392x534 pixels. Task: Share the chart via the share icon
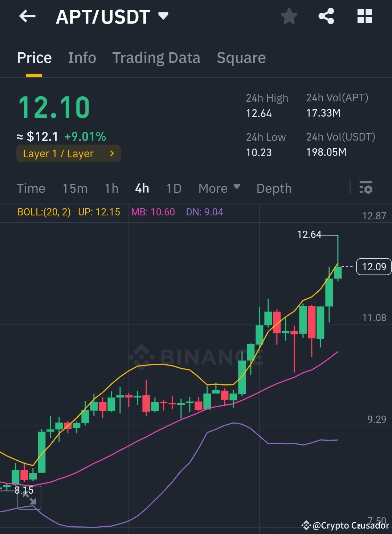326,16
